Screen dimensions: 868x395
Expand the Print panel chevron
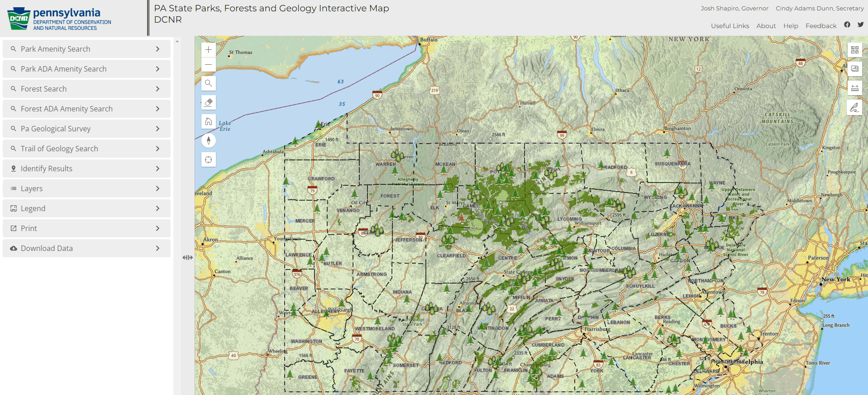pyautogui.click(x=157, y=228)
